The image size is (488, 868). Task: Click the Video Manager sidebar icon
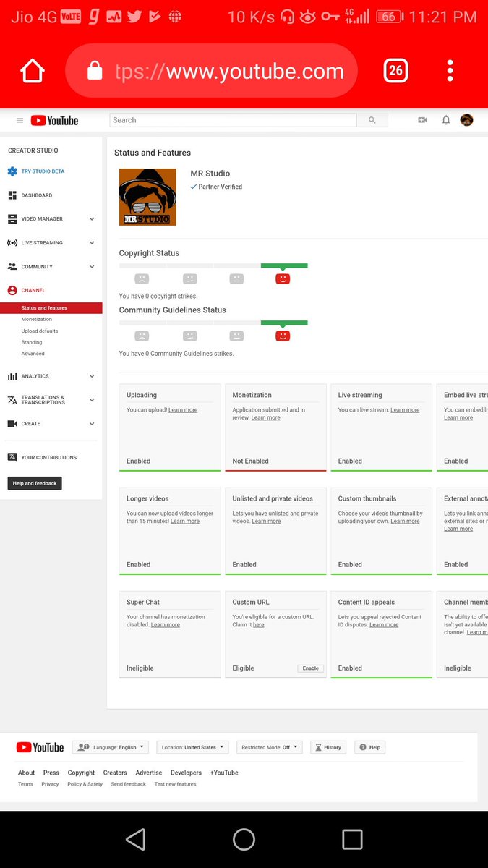point(12,218)
